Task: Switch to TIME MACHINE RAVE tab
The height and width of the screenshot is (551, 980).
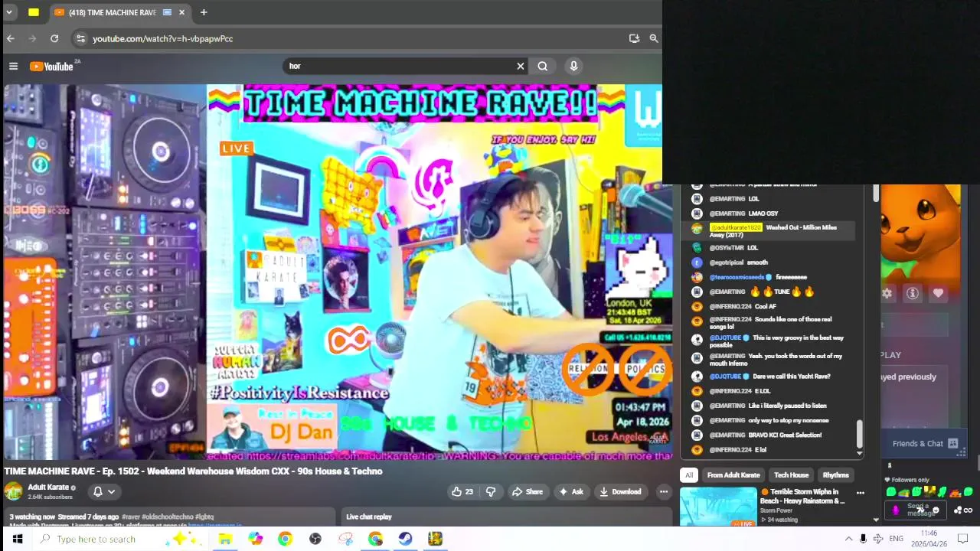Action: (x=112, y=12)
